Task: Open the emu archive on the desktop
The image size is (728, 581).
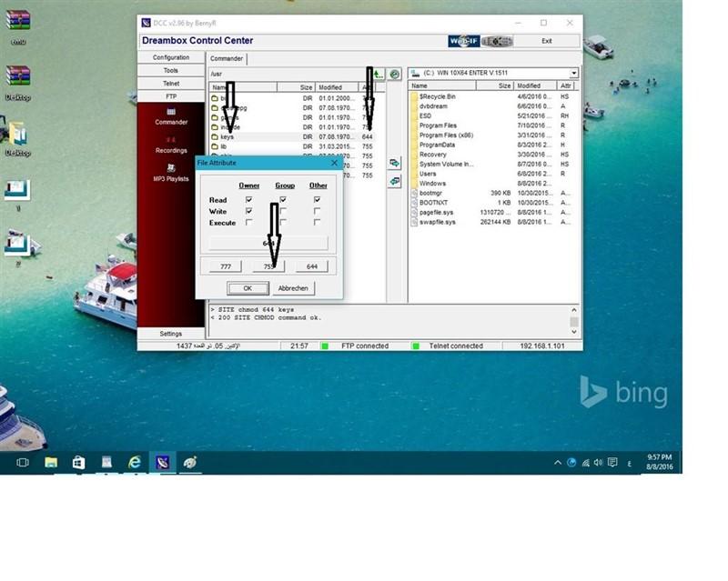Action: (x=18, y=27)
